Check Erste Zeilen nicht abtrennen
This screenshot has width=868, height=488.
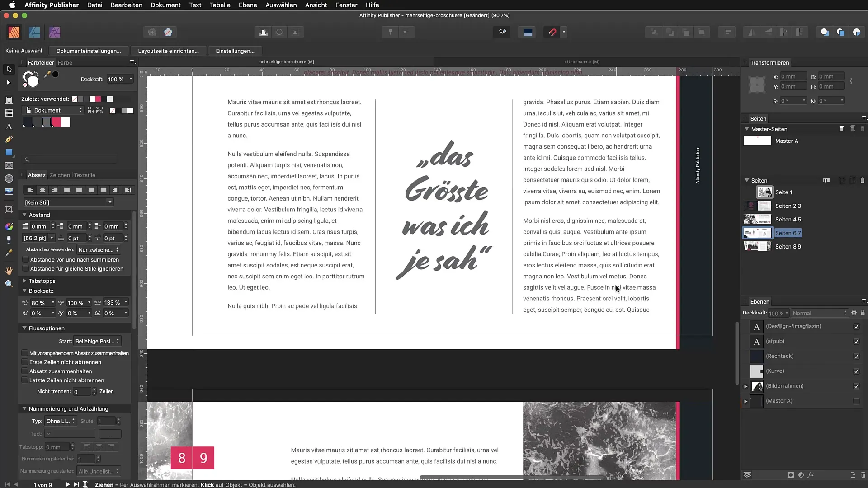click(x=25, y=362)
